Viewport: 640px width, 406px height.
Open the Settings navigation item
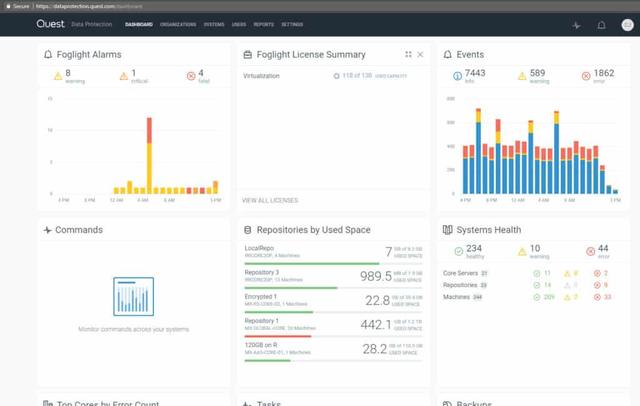[292, 24]
